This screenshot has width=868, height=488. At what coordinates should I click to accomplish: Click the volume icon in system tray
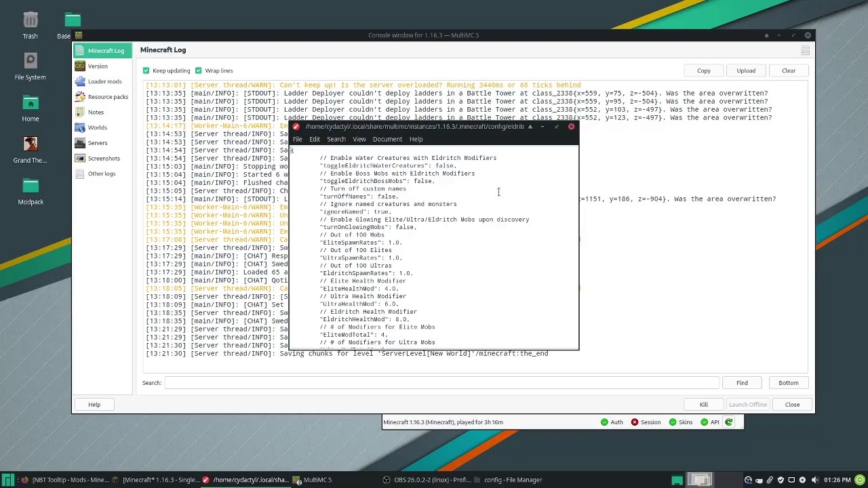[814, 480]
